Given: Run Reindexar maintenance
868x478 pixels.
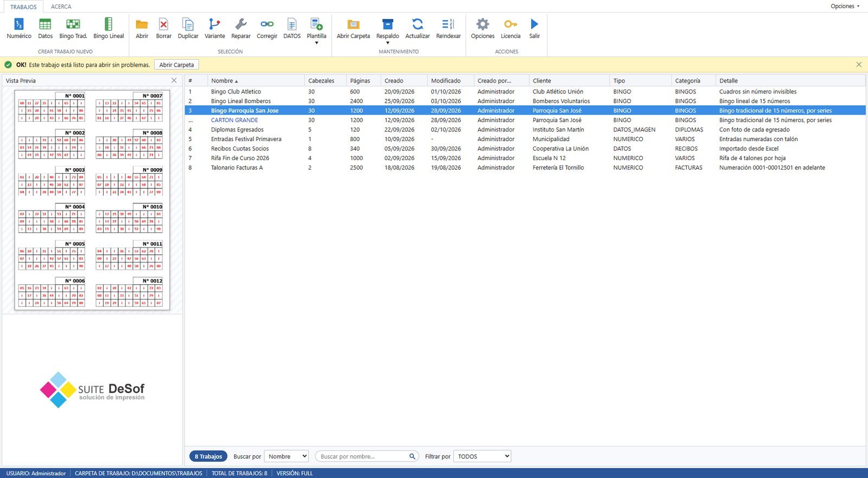Looking at the screenshot, I should click(x=448, y=28).
